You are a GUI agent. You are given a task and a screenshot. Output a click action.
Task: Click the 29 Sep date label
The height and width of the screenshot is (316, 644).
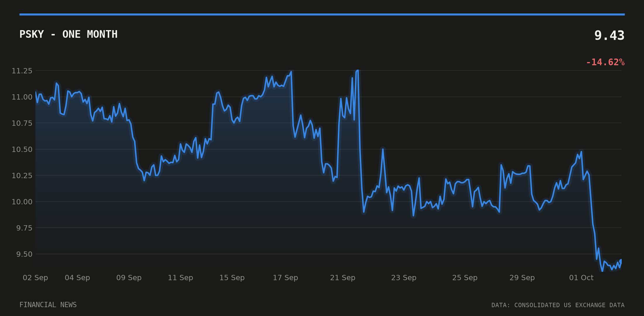522,278
